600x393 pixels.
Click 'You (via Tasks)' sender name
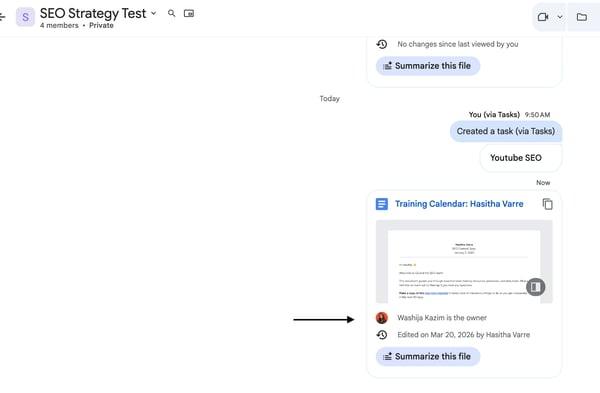[494, 114]
